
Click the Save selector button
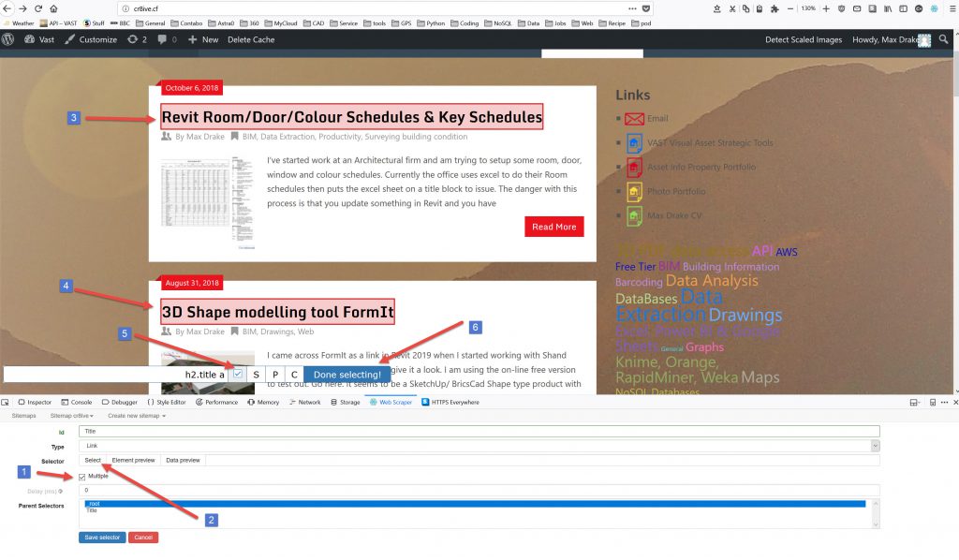click(102, 538)
